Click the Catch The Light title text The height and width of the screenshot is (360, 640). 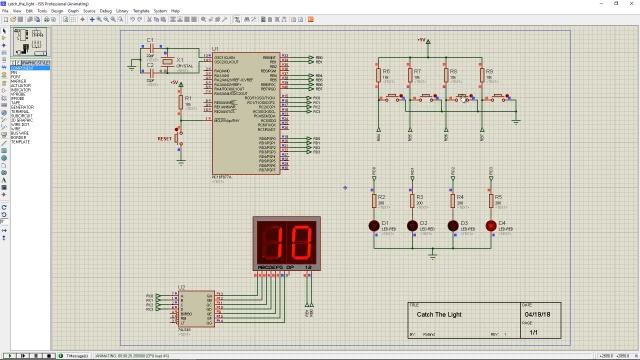(439, 314)
